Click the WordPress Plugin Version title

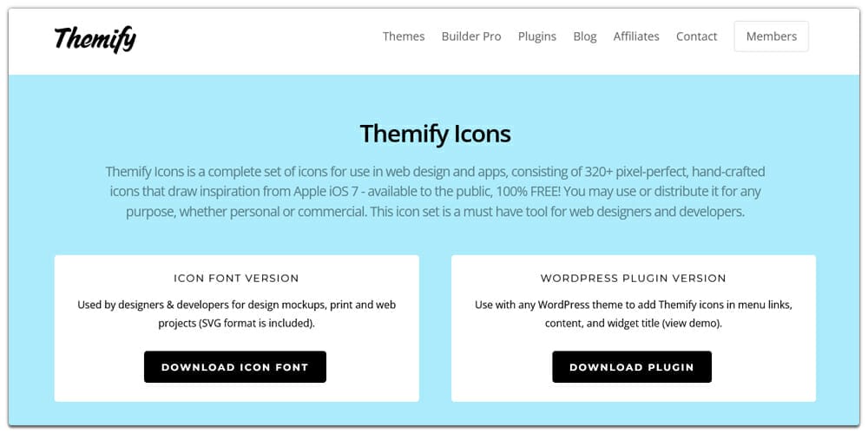tap(634, 279)
